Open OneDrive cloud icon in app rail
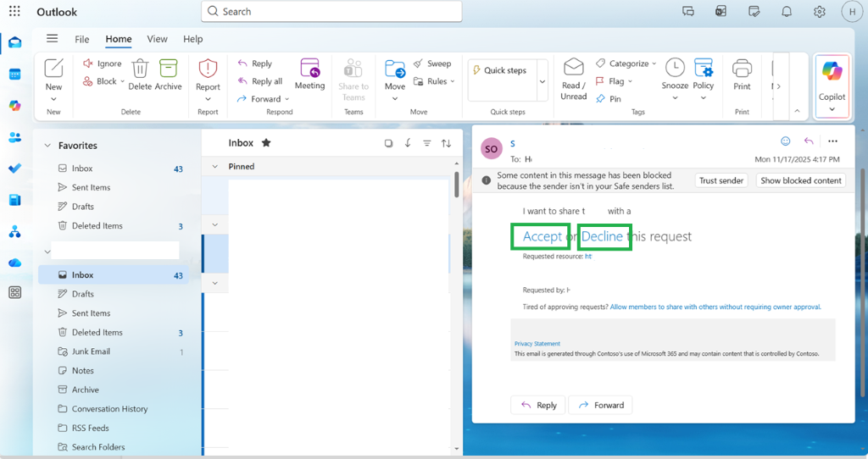The height and width of the screenshot is (459, 868). (15, 263)
